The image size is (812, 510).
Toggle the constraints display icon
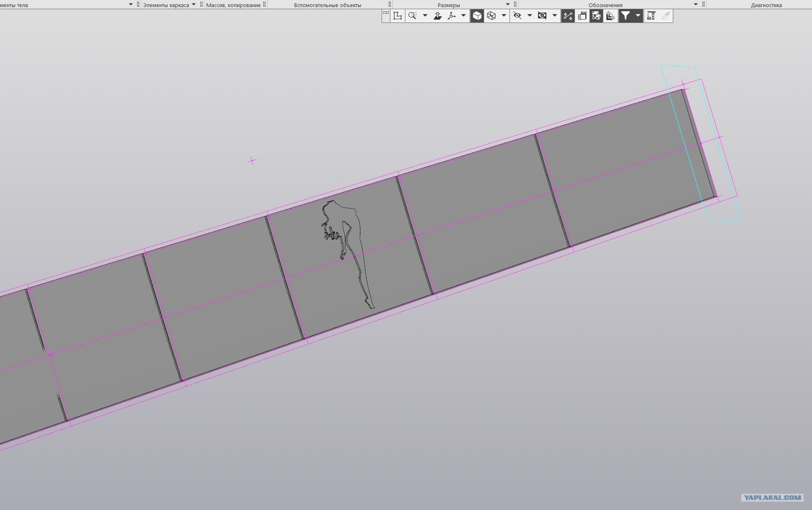(568, 16)
